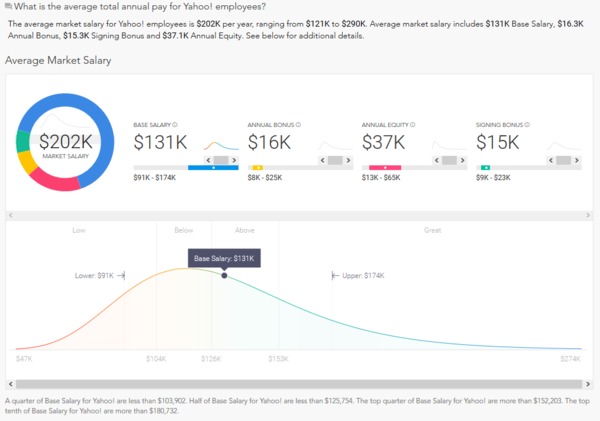Click the $131K base salary value
Screen dimensions: 600x421
pos(160,142)
